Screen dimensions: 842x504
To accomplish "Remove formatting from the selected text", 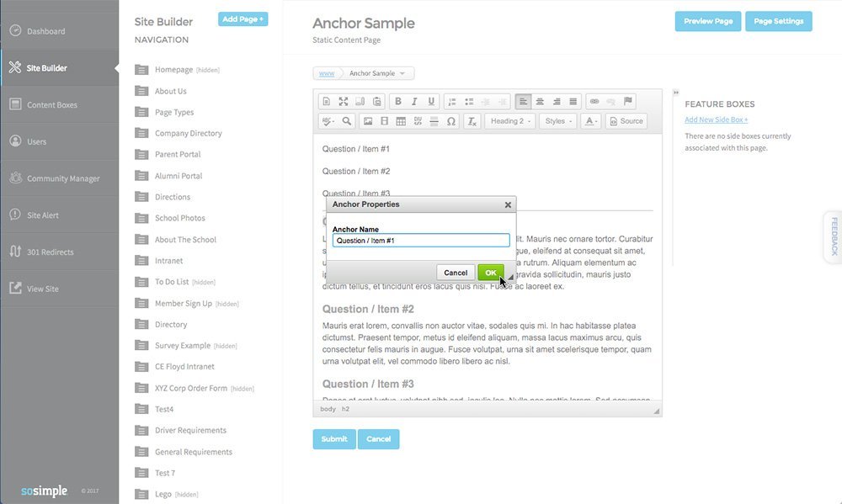I will click(x=472, y=121).
